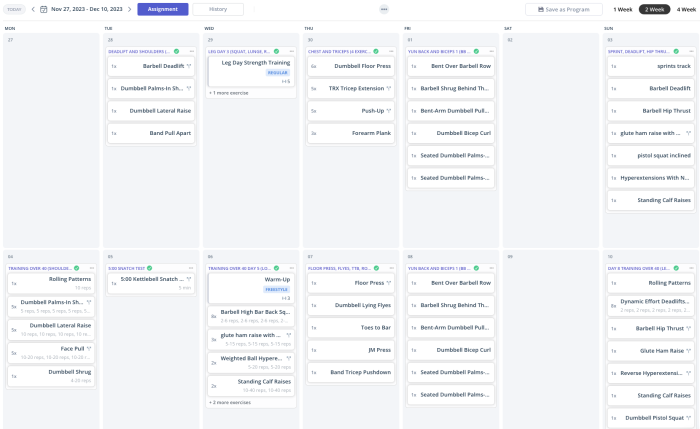Switch to the History tab

tap(218, 9)
